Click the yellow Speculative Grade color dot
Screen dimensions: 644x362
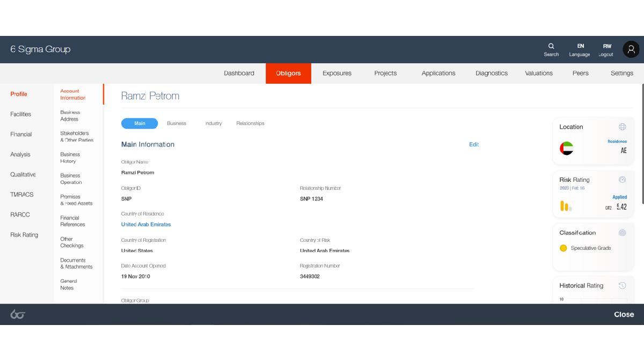pos(563,248)
